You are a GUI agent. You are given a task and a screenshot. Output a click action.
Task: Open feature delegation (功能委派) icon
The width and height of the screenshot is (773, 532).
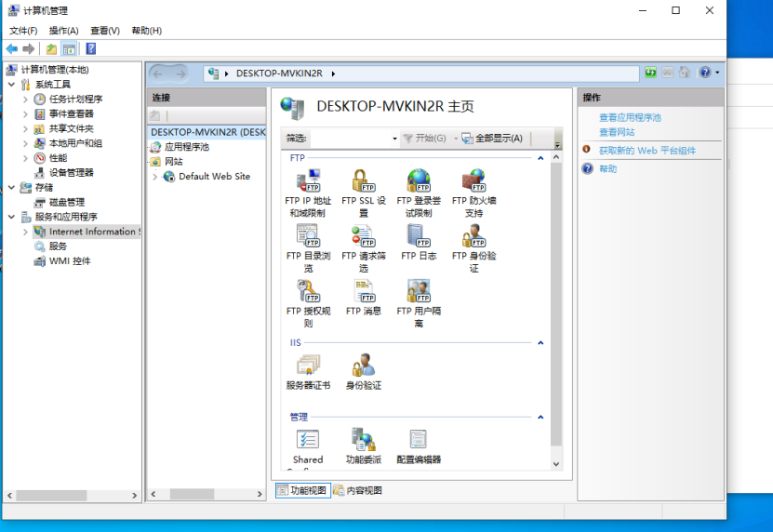pyautogui.click(x=364, y=446)
